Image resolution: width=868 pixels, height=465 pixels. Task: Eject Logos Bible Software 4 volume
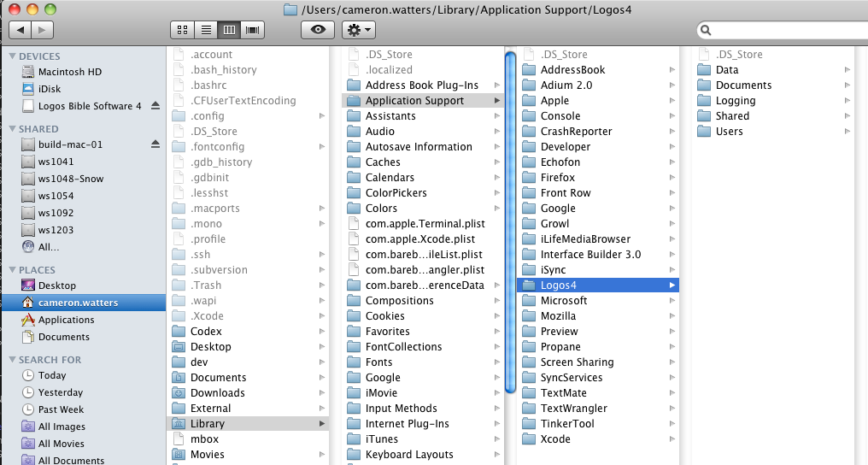click(x=155, y=105)
